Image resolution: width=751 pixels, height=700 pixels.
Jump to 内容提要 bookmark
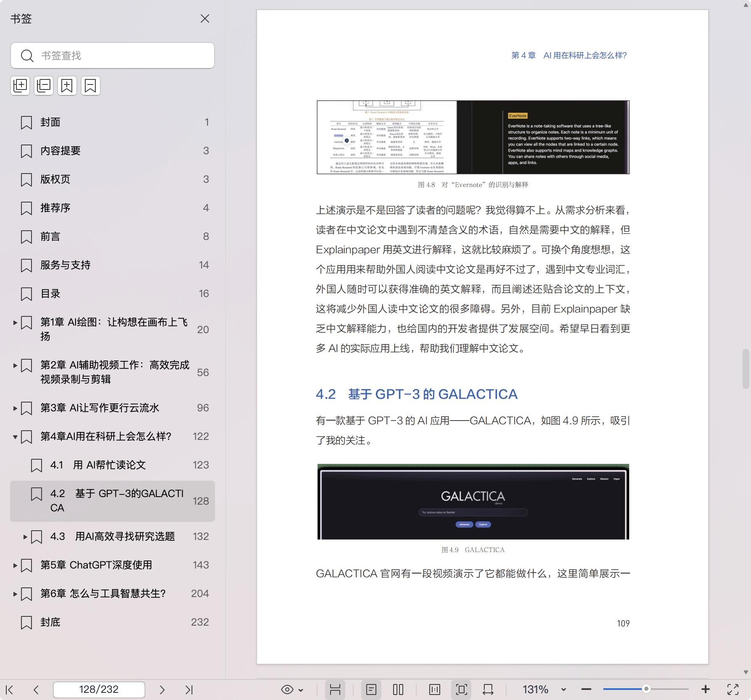pyautogui.click(x=113, y=151)
